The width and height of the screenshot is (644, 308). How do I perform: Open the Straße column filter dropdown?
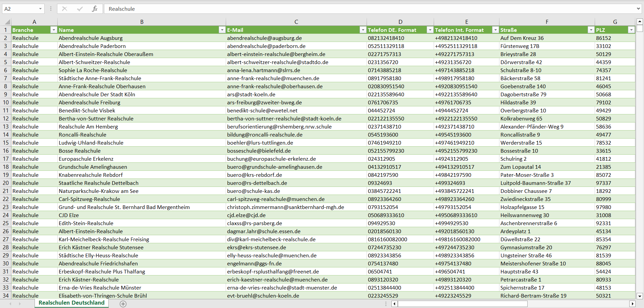591,30
